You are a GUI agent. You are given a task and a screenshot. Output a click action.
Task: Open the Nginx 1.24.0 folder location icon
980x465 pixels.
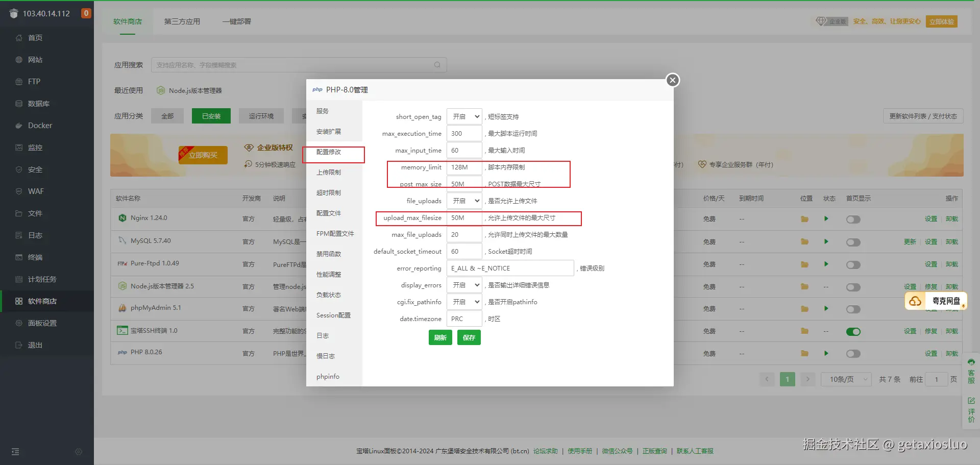[804, 219]
